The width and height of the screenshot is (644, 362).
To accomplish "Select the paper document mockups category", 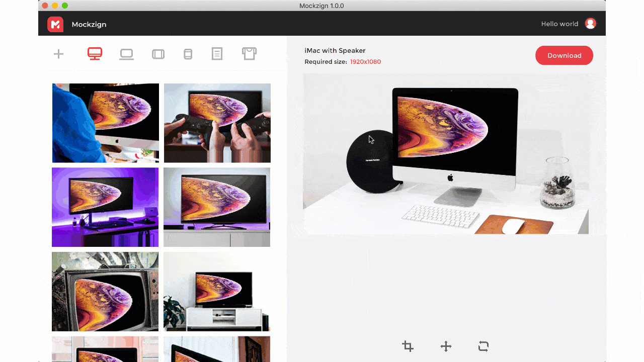I will [x=217, y=54].
